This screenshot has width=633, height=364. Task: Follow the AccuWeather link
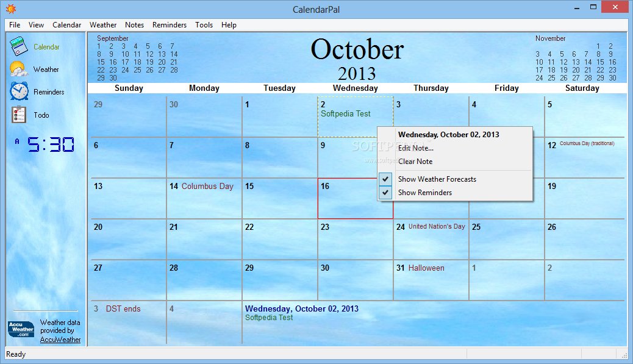[60, 340]
